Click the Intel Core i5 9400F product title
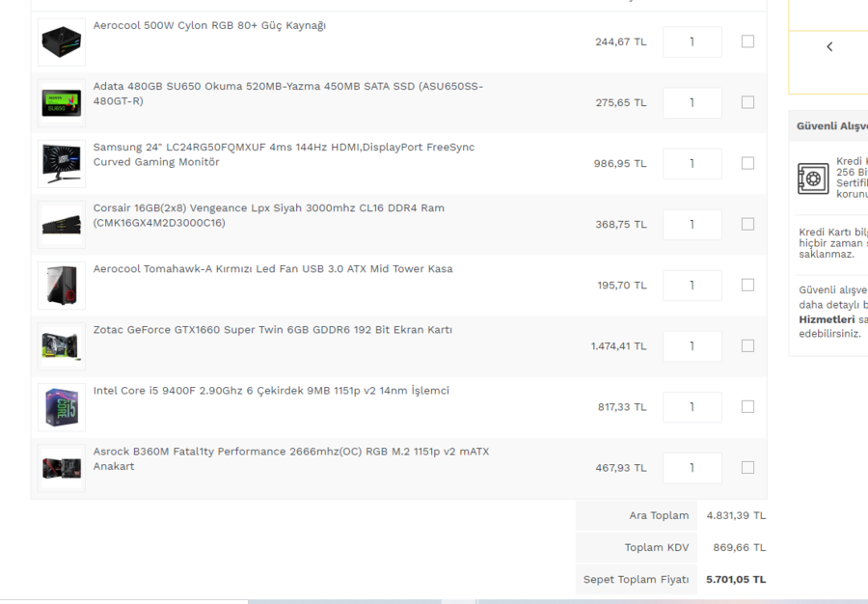The image size is (868, 604). point(270,391)
